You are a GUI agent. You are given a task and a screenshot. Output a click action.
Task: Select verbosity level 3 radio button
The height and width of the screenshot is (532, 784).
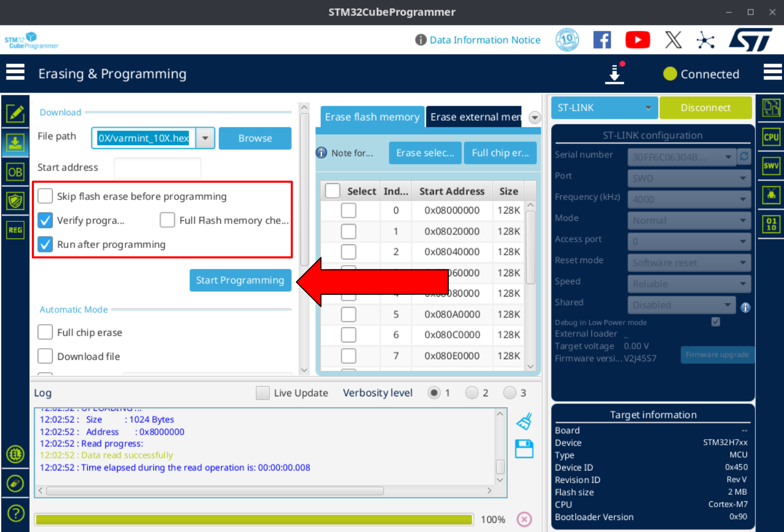[x=509, y=393]
